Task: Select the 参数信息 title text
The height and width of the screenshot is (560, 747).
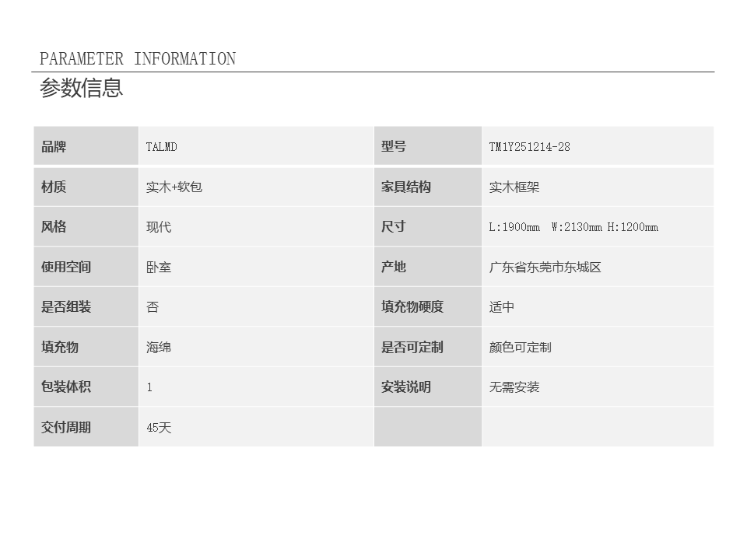Action: click(x=81, y=88)
